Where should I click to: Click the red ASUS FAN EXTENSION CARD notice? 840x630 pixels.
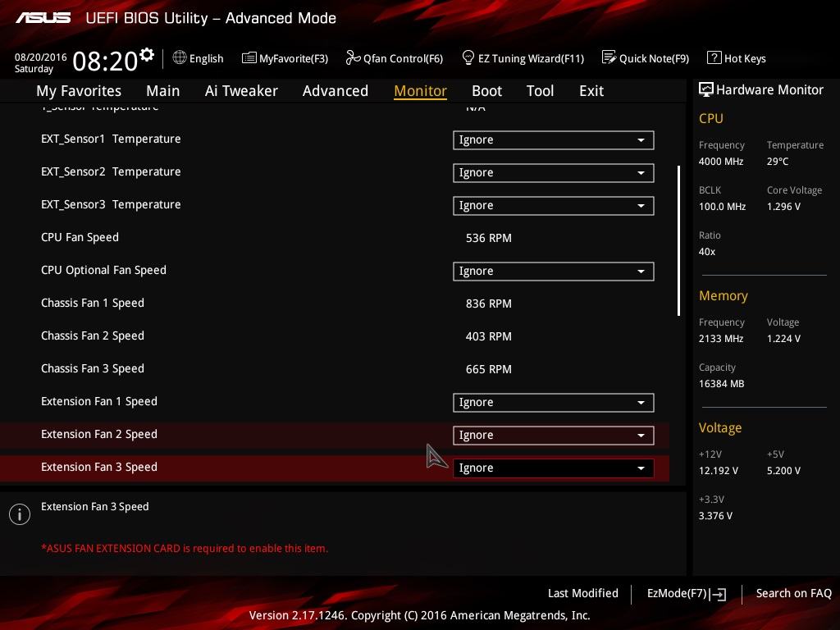point(185,549)
